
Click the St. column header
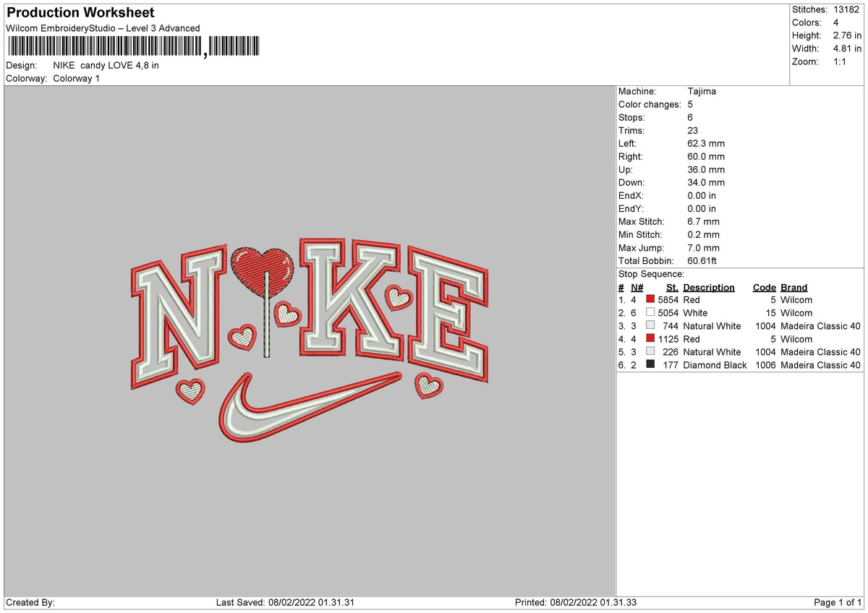pos(671,287)
